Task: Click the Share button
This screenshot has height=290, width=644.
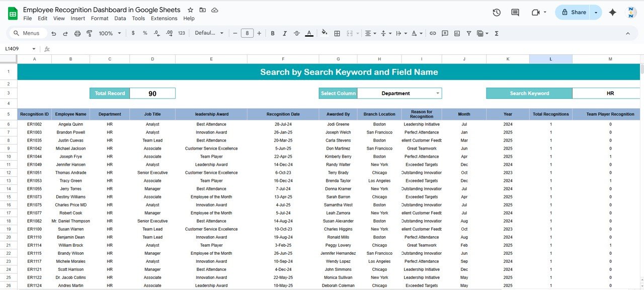Action: pos(573,13)
